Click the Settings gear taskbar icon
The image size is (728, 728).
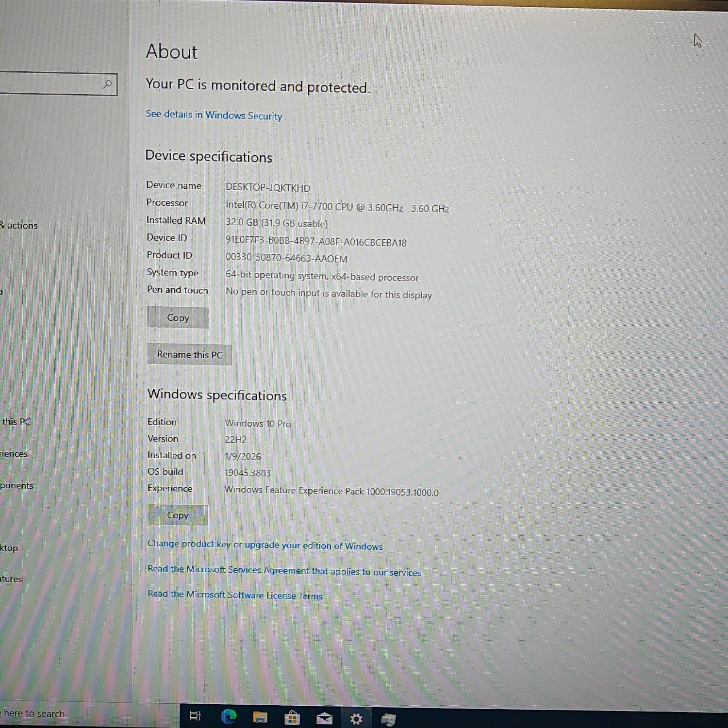tap(356, 719)
